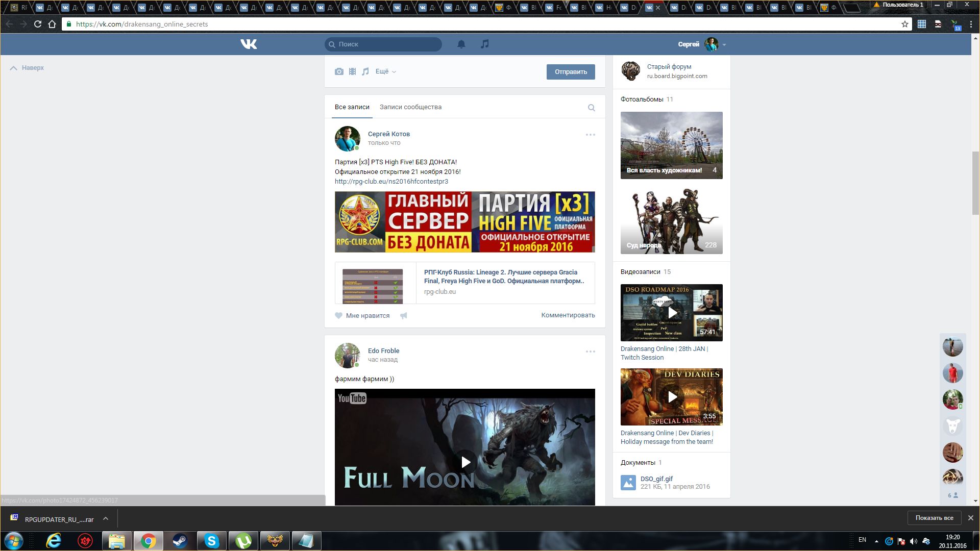Attach audio with music icon in post box
This screenshot has width=980, height=551.
[x=365, y=71]
